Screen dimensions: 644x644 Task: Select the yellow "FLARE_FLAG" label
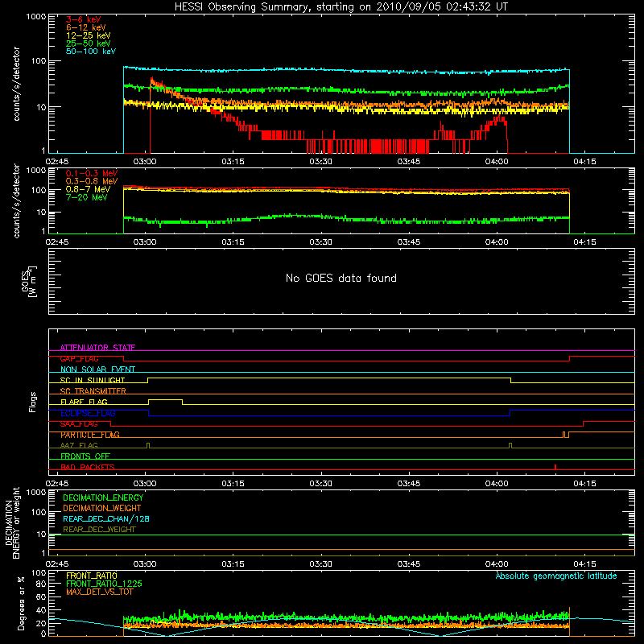click(x=84, y=402)
